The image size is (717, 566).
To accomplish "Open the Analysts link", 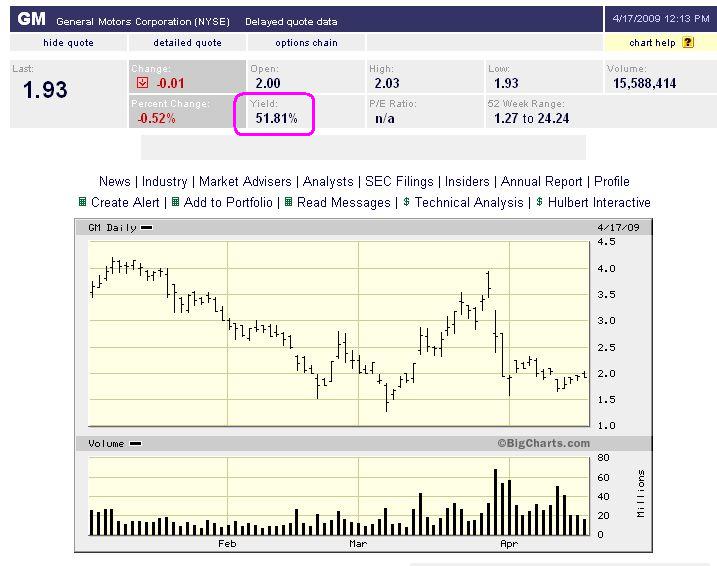I will [328, 182].
